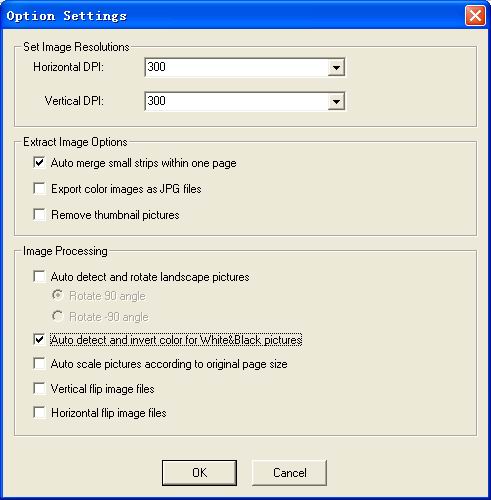Click inside the Vertical DPI value field
Screen dimensions: 491x500
point(236,101)
